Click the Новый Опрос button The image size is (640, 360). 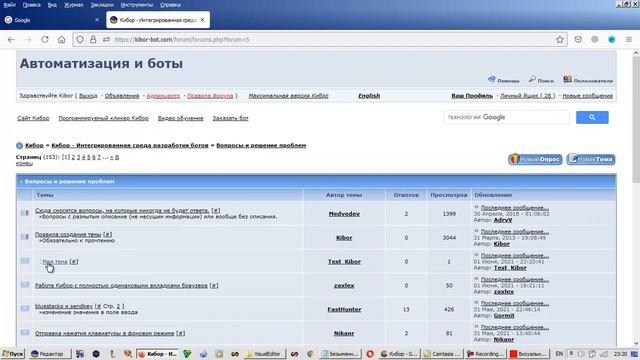tap(535, 159)
